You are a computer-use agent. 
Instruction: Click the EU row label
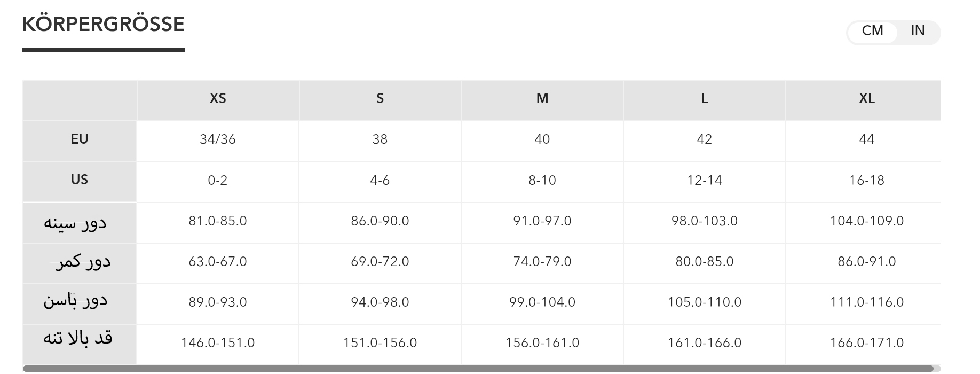(x=79, y=139)
